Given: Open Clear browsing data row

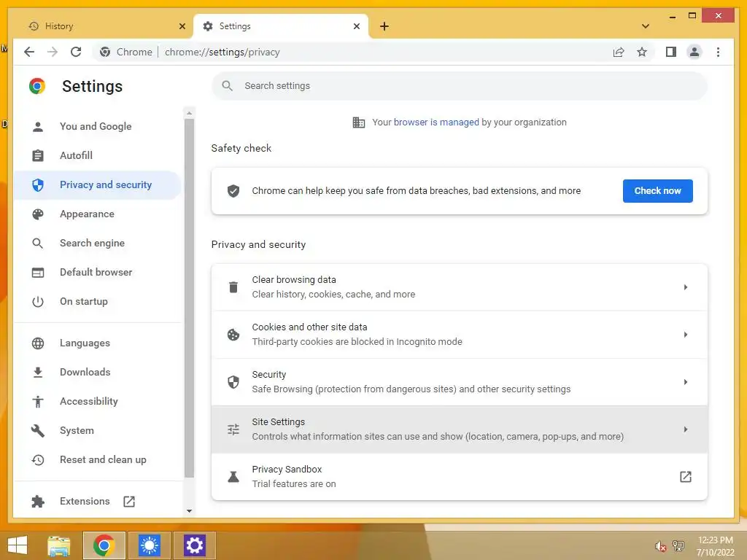Looking at the screenshot, I should point(460,287).
